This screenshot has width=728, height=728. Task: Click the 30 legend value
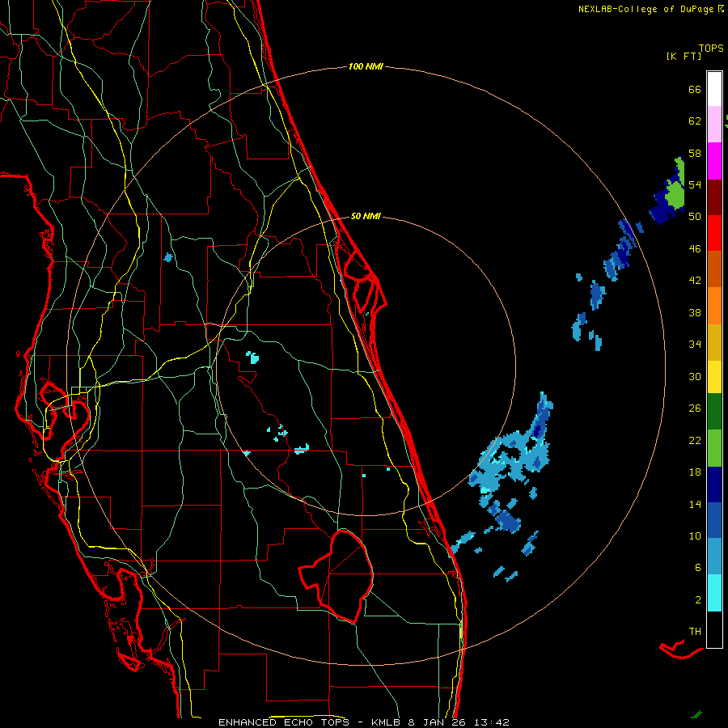695,376
